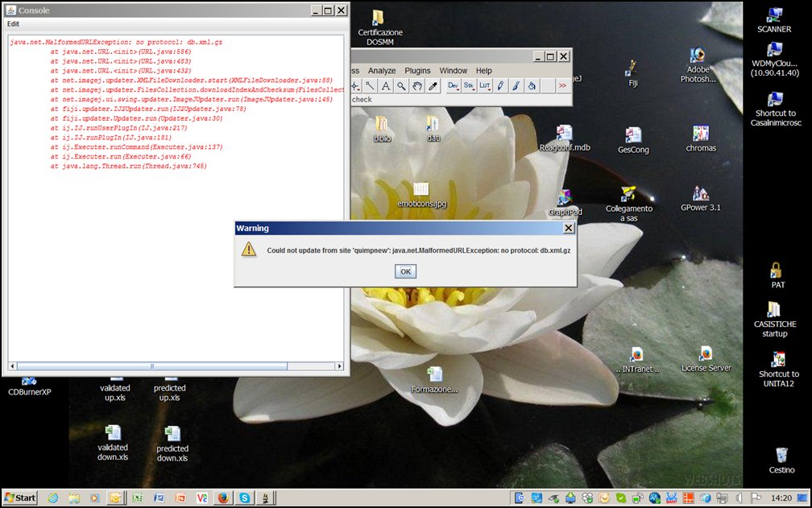Viewport: 812px width, 508px height.
Task: Choose the Flood fill bucket tool
Action: (x=532, y=85)
